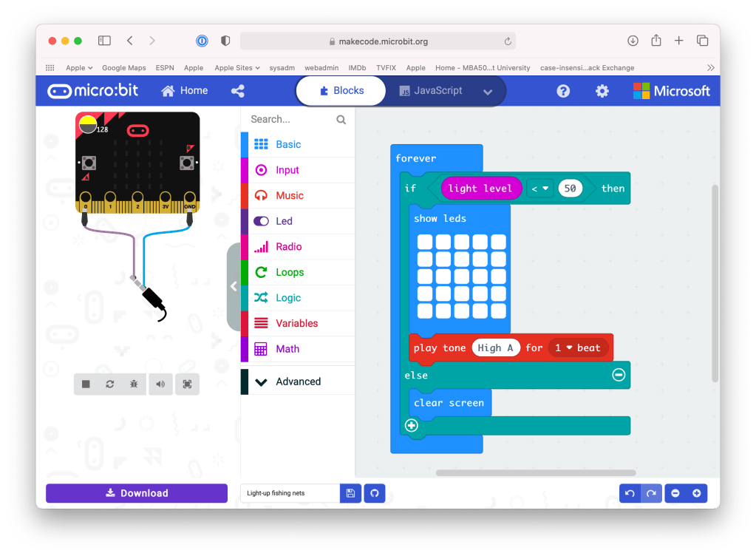Open the beat duration dropdown
This screenshot has width=756, height=556.
[579, 347]
